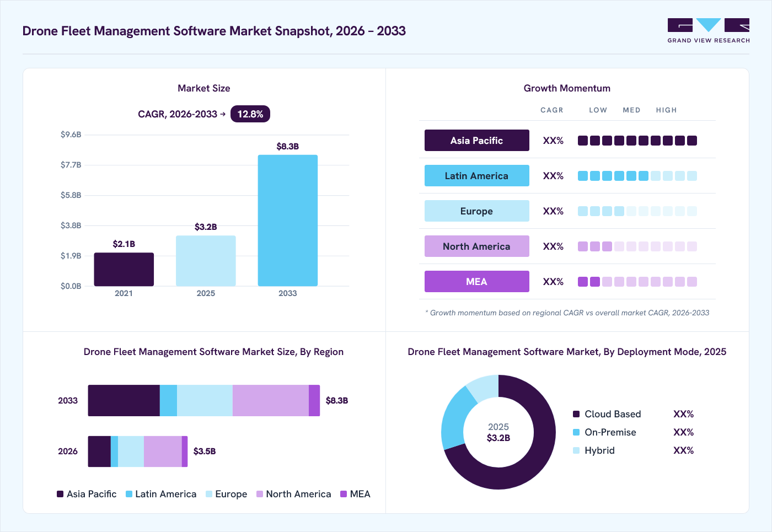Click the 2021 market size bar
This screenshot has width=772, height=532.
coord(124,270)
